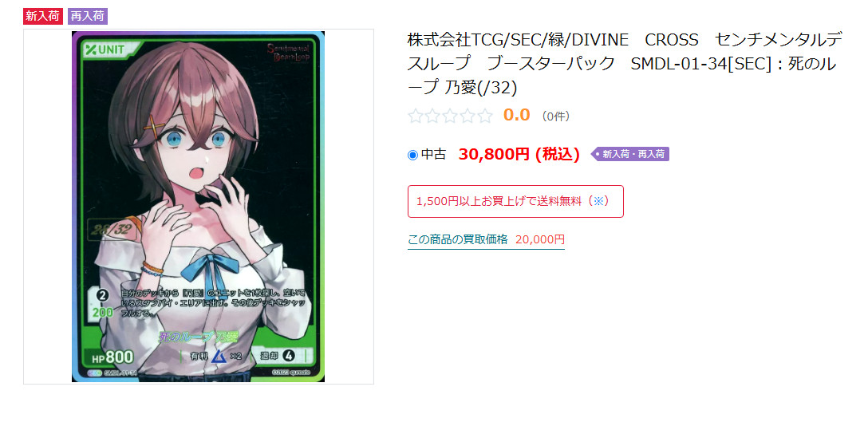868x434 pixels.
Task: Open the この商品の買取価格 link
Action: [458, 239]
